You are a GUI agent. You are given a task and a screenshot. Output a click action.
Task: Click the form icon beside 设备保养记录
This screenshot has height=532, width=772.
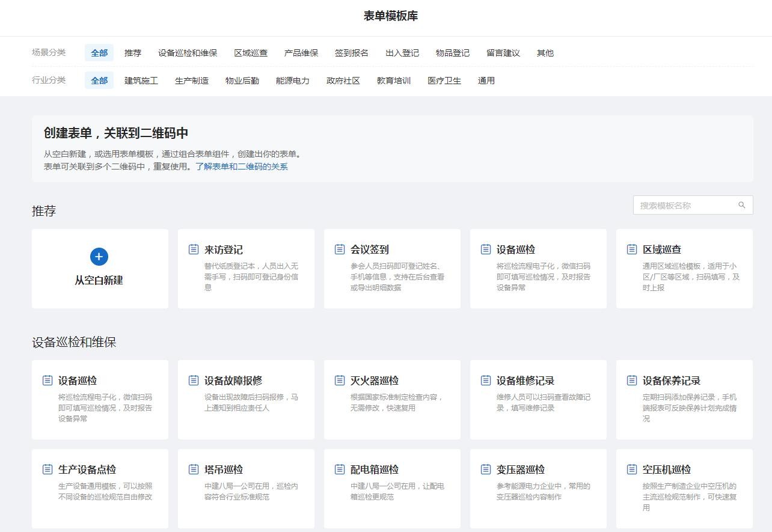coord(632,381)
